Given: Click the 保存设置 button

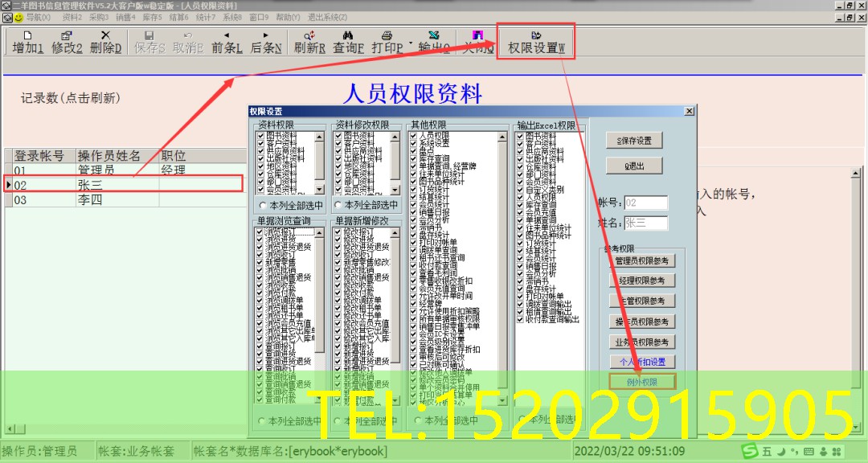Looking at the screenshot, I should [x=634, y=141].
